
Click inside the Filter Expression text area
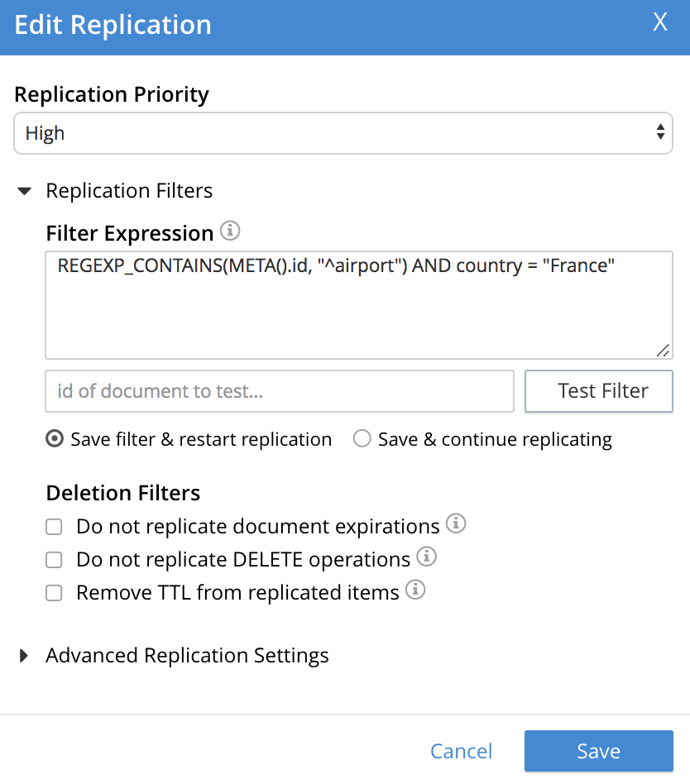coord(358,306)
